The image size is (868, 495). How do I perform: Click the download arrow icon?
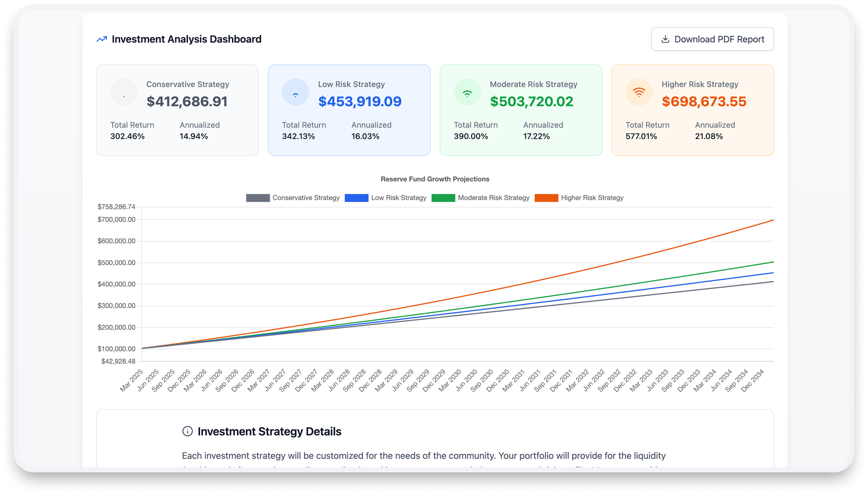[665, 39]
